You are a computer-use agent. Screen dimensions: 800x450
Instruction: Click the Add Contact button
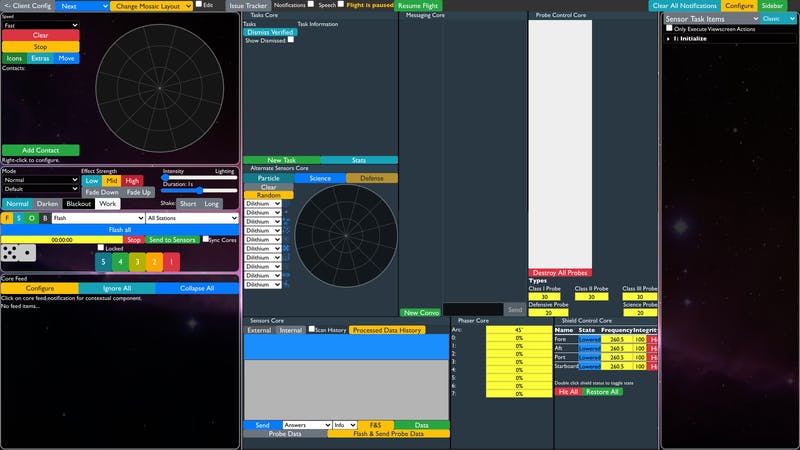click(x=41, y=150)
